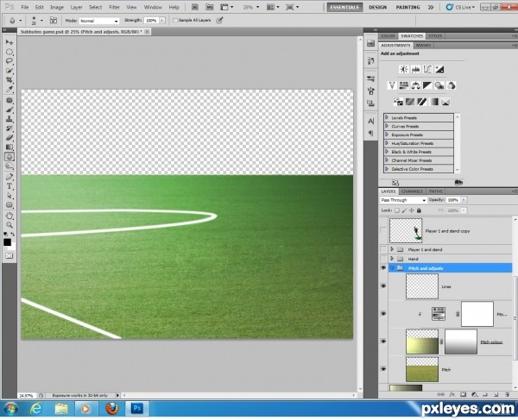Viewport: 518px width, 420px height.
Task: Add a Black & White adjustment
Action: point(427,85)
